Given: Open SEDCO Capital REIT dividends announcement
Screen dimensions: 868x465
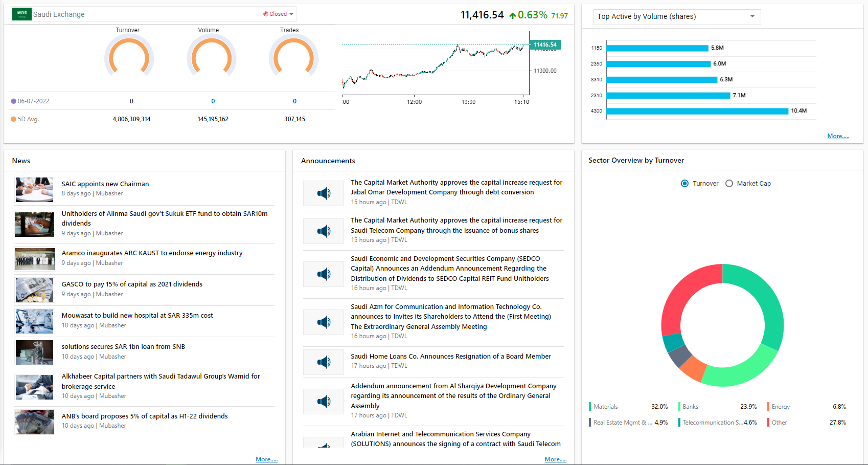Looking at the screenshot, I should 450,269.
